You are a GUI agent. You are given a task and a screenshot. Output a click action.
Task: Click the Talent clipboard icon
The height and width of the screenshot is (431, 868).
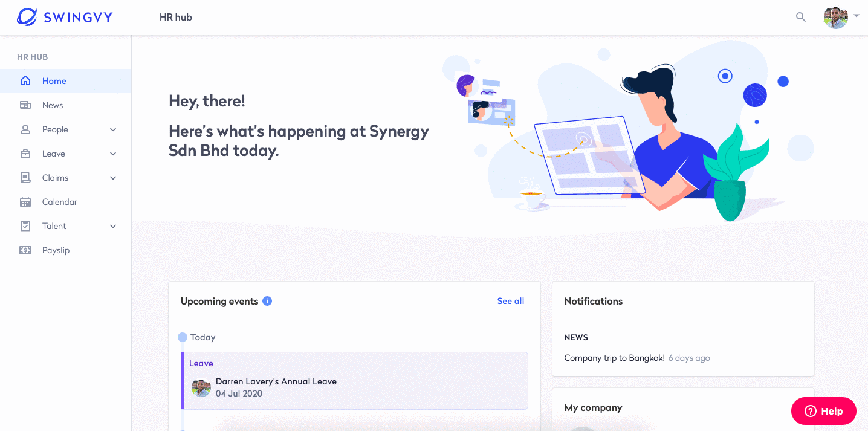tap(25, 226)
